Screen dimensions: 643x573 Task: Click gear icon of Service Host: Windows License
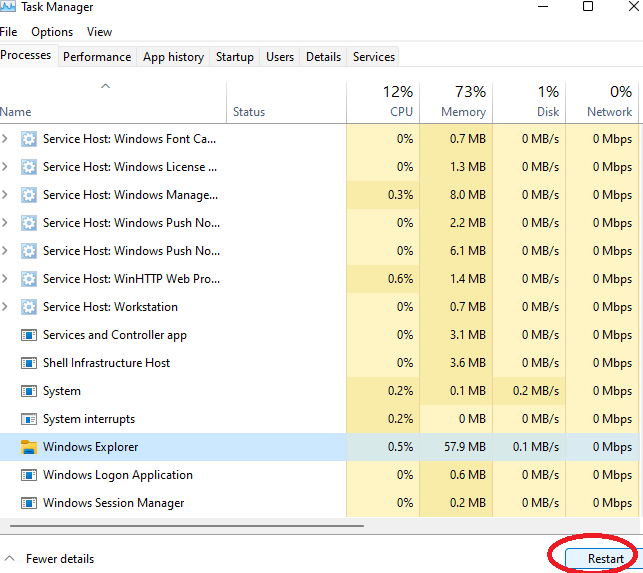(x=29, y=167)
